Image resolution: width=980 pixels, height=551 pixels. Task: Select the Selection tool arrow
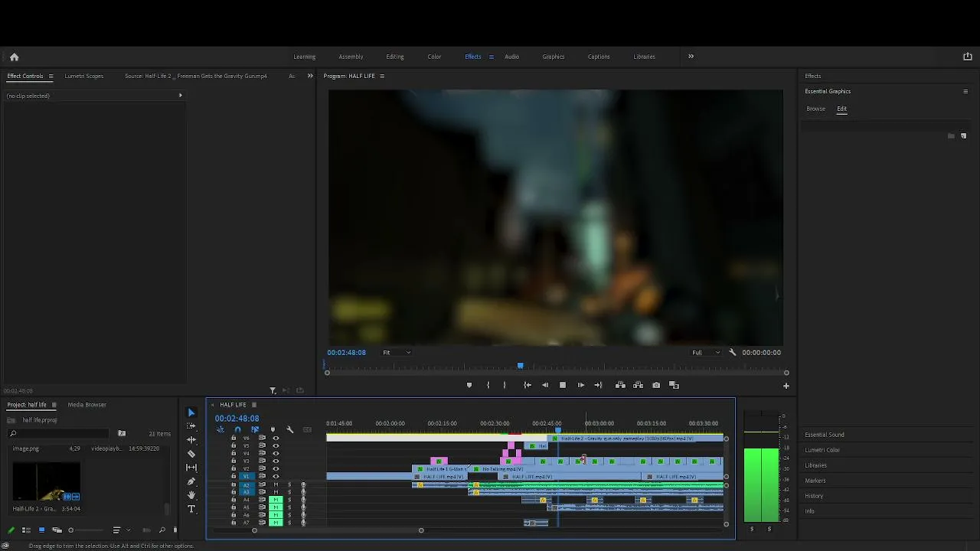191,412
